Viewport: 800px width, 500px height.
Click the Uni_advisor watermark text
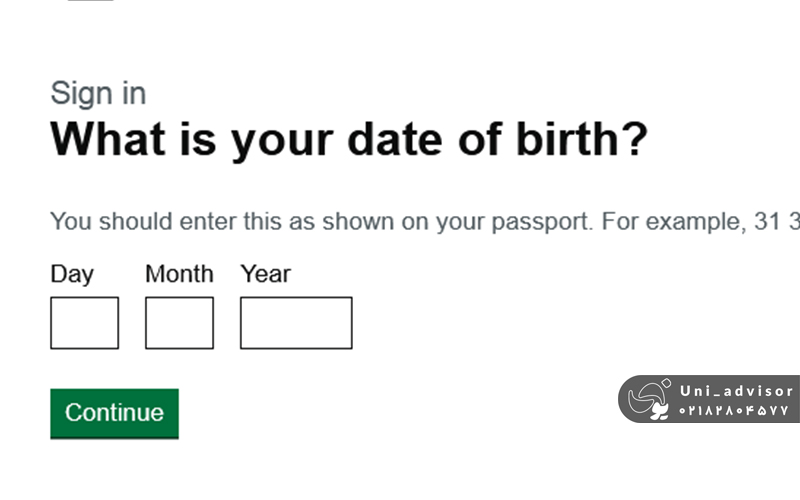click(735, 391)
